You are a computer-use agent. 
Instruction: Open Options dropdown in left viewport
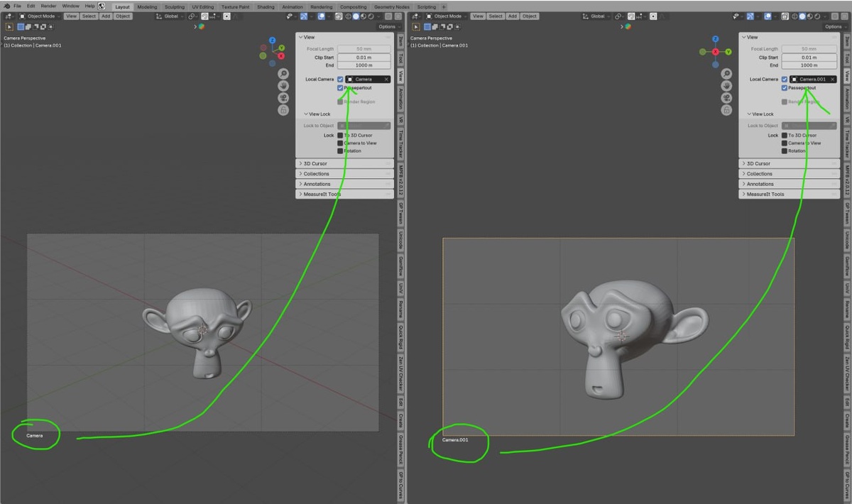(x=390, y=26)
